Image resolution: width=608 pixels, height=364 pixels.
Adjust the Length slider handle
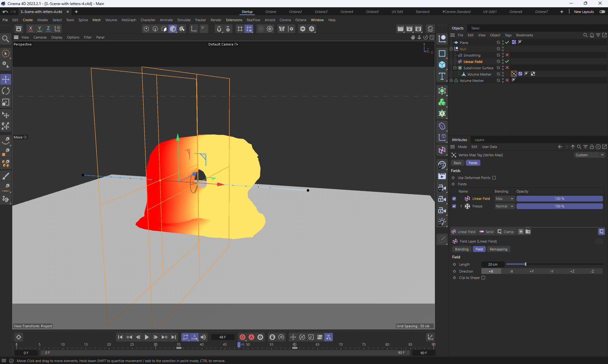525,264
